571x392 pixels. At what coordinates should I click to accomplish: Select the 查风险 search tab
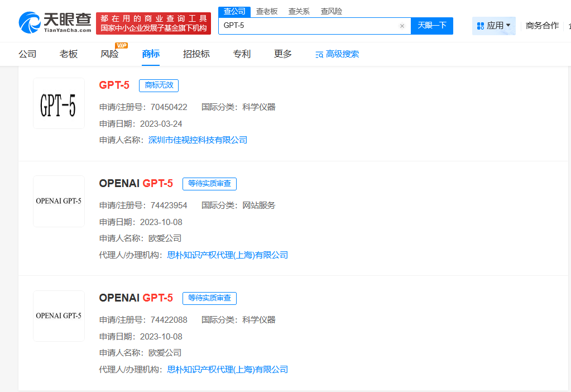tap(331, 11)
